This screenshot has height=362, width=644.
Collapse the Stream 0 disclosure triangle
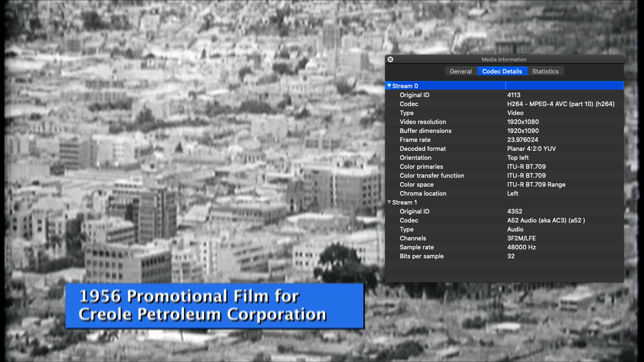click(x=389, y=86)
